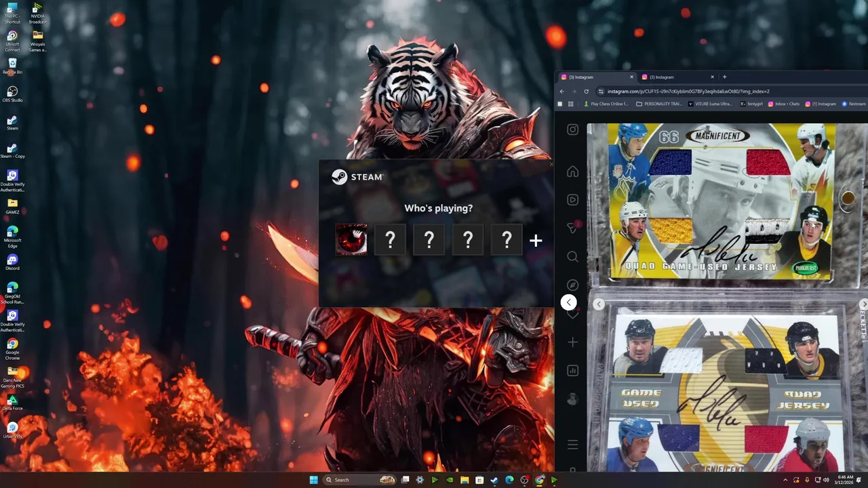Open VITURE Luma Ultra bookmark
Screen dimensions: 868x488
point(710,104)
